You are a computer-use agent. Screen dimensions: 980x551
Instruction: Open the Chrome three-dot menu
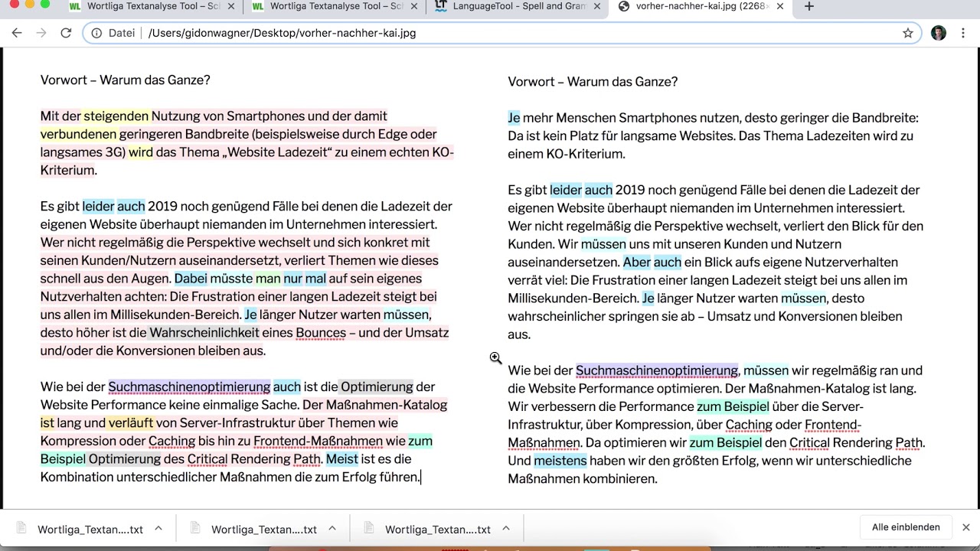click(963, 33)
